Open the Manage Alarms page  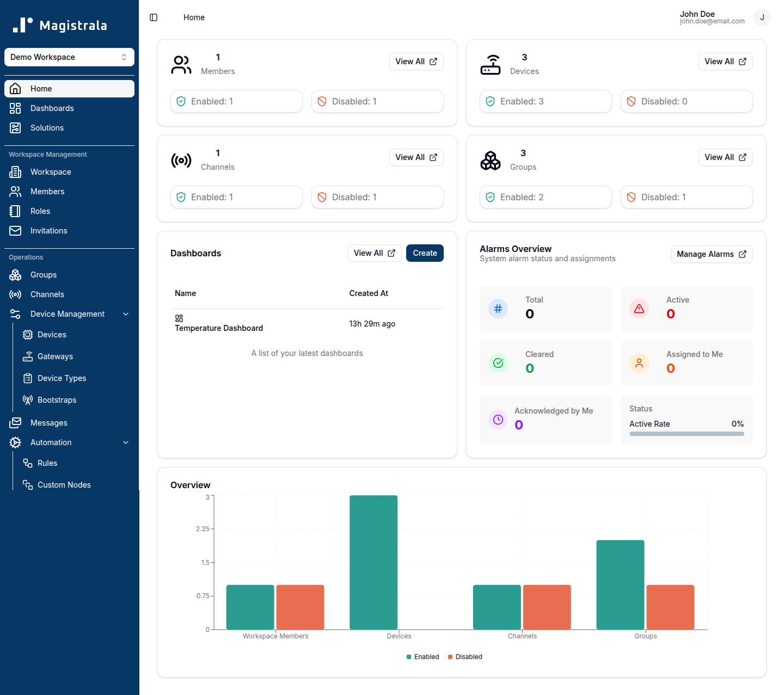click(712, 254)
